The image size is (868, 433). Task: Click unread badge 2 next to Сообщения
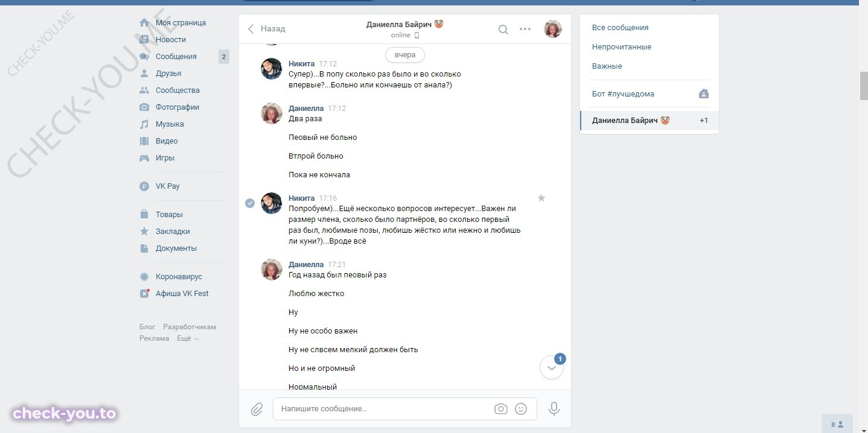click(x=224, y=57)
